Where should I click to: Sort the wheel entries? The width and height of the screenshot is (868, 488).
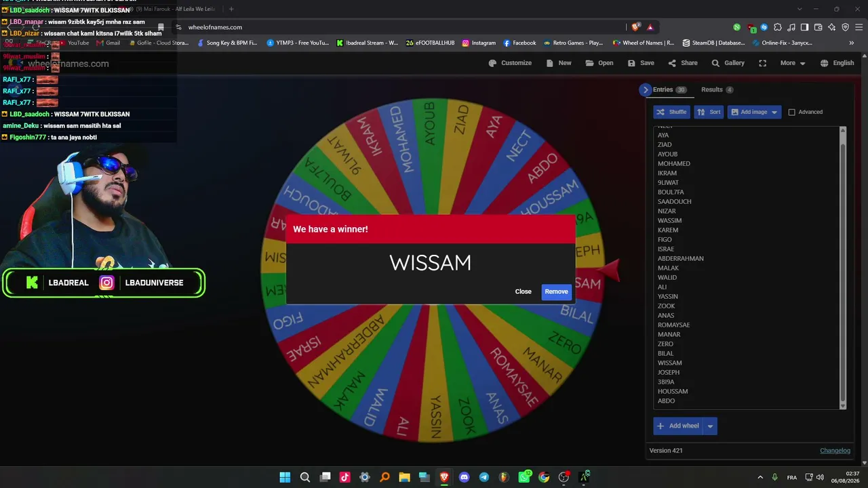[709, 112]
